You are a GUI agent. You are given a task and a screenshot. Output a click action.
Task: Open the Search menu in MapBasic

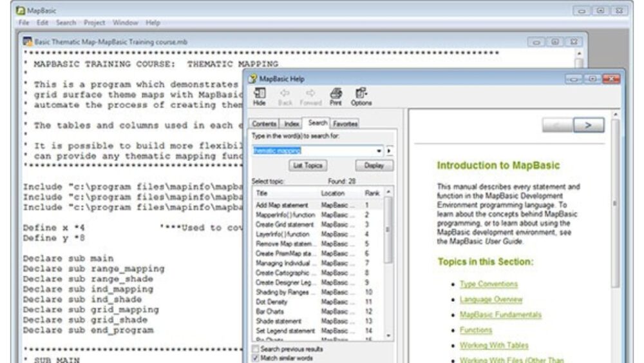click(66, 23)
